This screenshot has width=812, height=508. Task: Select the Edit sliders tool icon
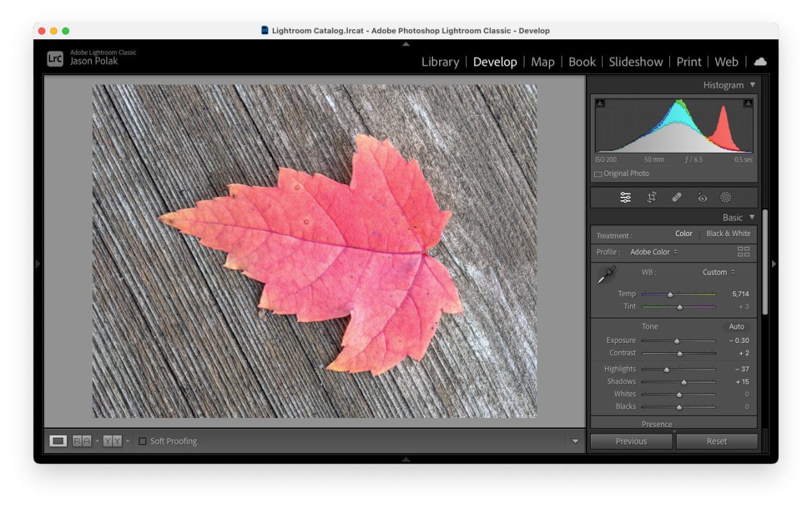[x=625, y=198]
